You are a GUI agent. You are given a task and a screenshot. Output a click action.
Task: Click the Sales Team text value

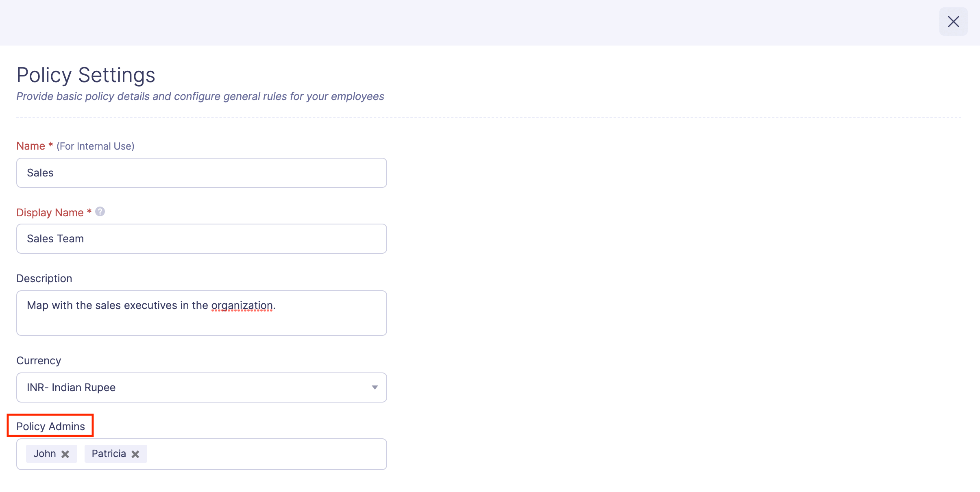point(55,239)
